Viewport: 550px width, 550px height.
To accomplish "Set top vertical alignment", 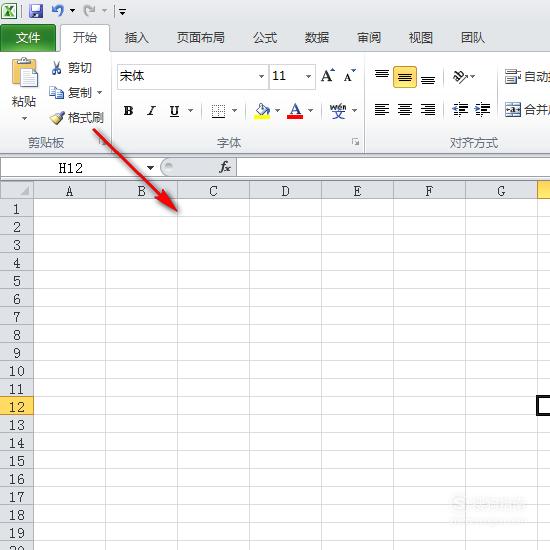I will (382, 76).
